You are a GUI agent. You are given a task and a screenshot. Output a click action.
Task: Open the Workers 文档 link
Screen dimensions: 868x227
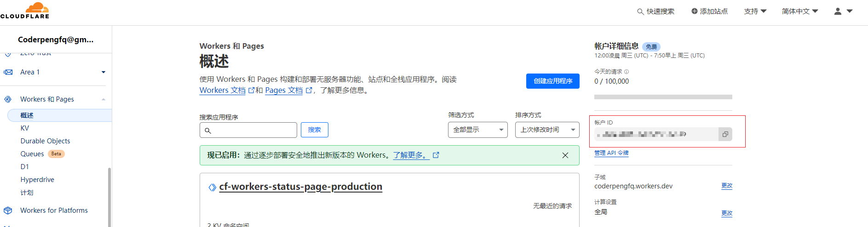(223, 90)
